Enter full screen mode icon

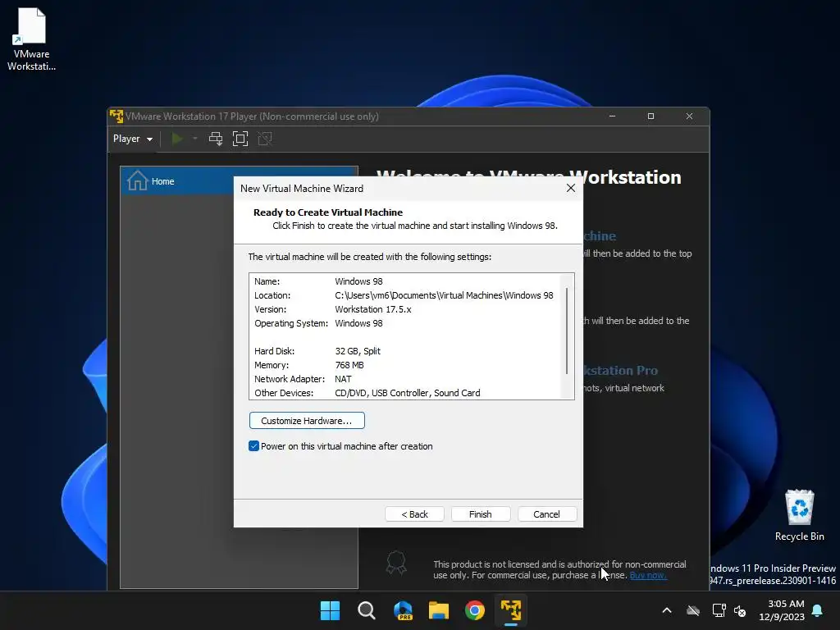click(240, 139)
